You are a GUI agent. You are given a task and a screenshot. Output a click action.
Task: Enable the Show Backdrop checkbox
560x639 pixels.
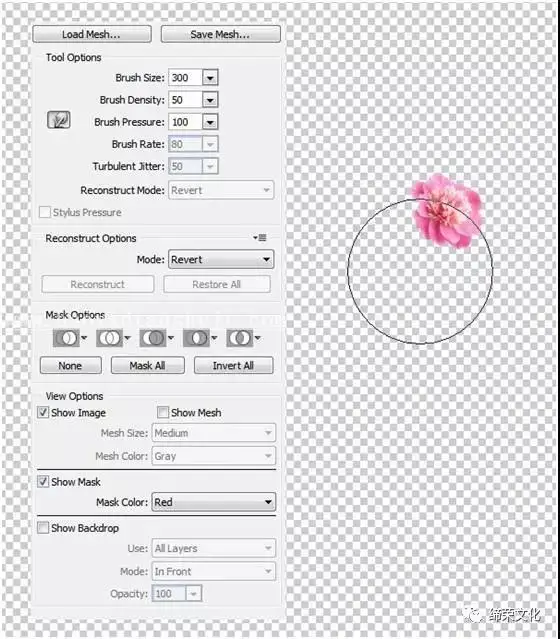point(43,528)
